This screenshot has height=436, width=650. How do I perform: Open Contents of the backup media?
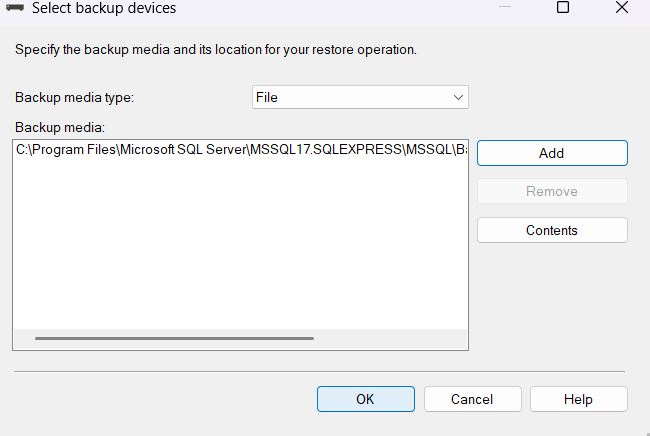[x=552, y=230]
